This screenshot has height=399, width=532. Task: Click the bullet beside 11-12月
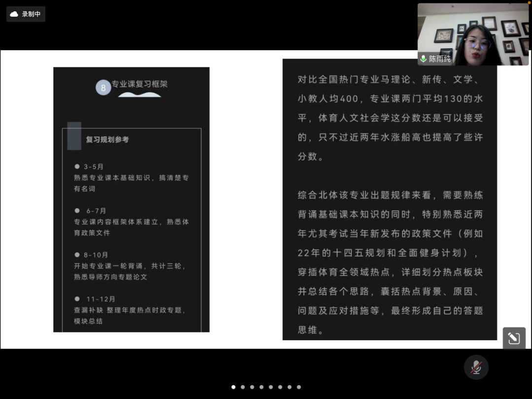point(77,299)
